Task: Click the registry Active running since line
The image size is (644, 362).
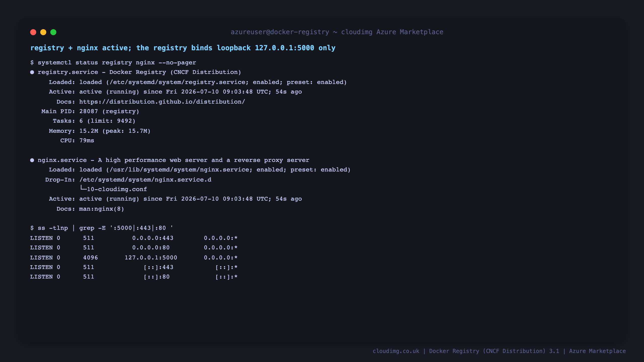Action: click(175, 92)
